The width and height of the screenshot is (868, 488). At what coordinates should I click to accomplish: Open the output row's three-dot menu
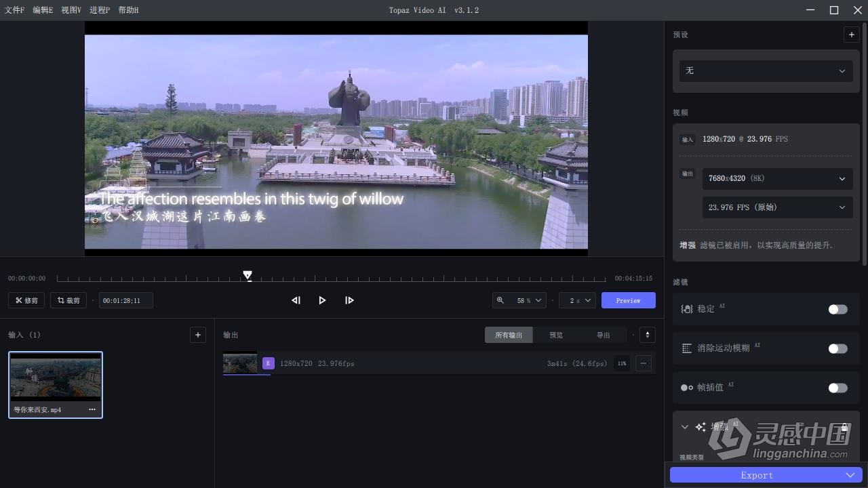coord(643,363)
